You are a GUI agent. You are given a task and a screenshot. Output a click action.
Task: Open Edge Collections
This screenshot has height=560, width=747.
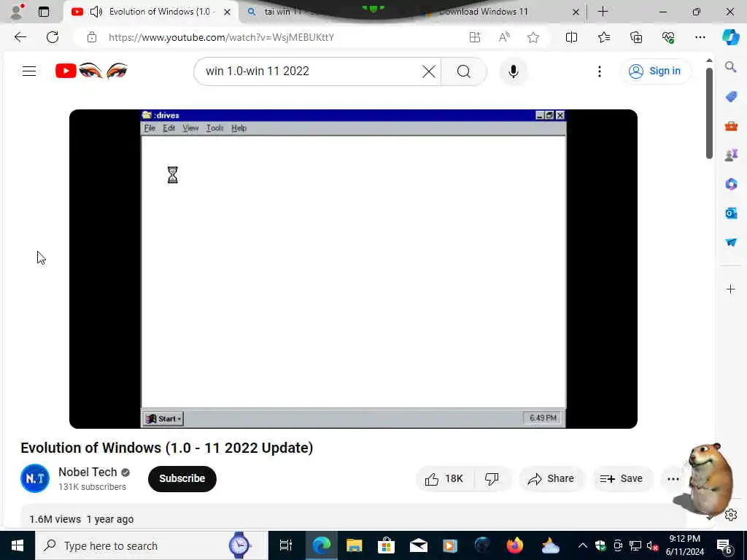[636, 37]
